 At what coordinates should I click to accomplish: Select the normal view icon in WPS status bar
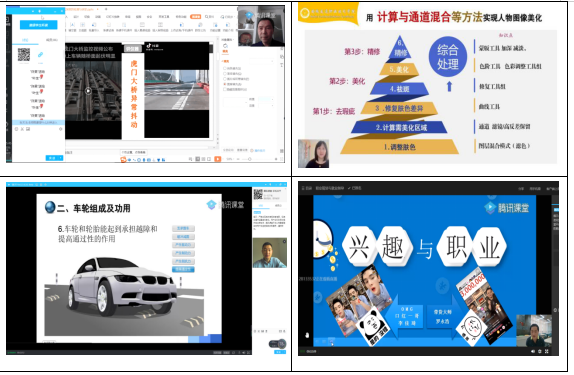click(x=198, y=159)
